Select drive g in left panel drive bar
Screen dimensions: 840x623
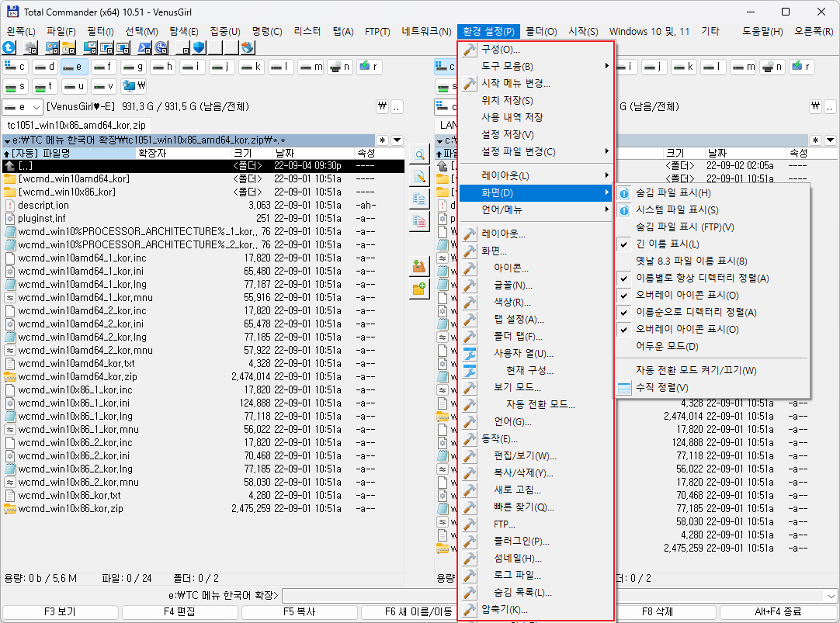133,67
